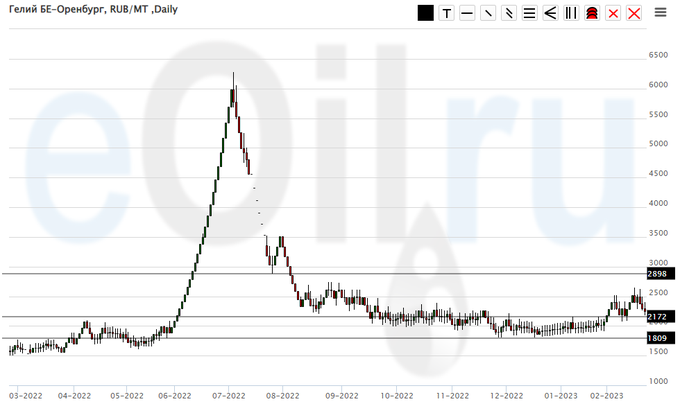Click the 12-2022 date on time axis
The width and height of the screenshot is (680, 404).
click(506, 396)
